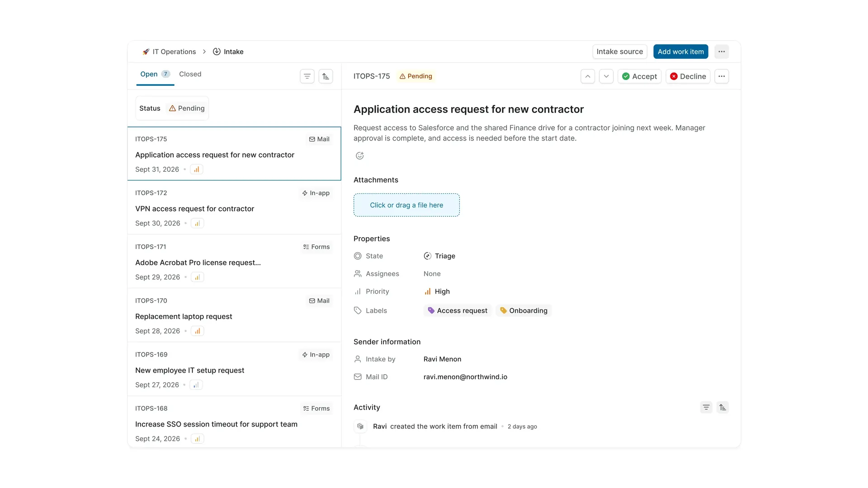Open New employee IT setup request item
Image resolution: width=868 pixels, height=488 pixels.
tap(234, 369)
